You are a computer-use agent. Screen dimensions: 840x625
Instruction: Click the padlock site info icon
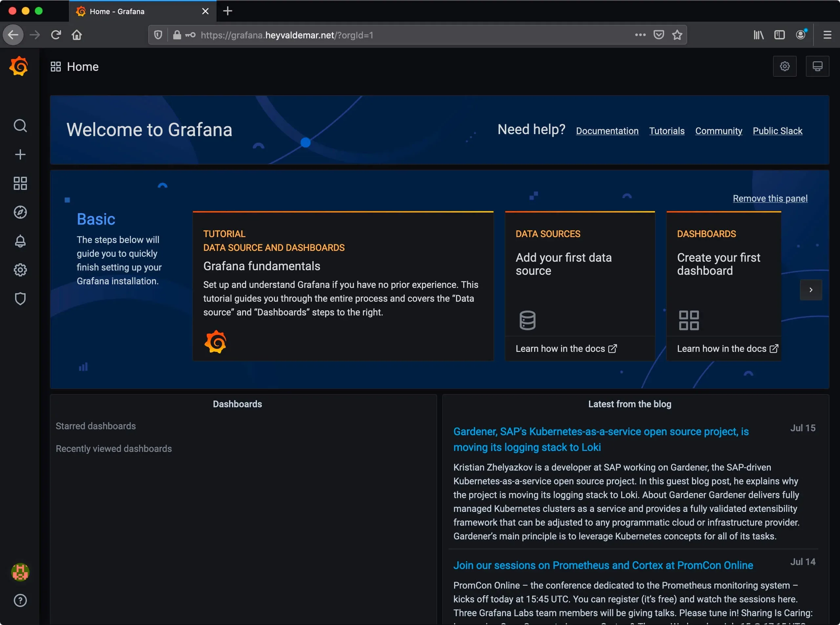[177, 35]
